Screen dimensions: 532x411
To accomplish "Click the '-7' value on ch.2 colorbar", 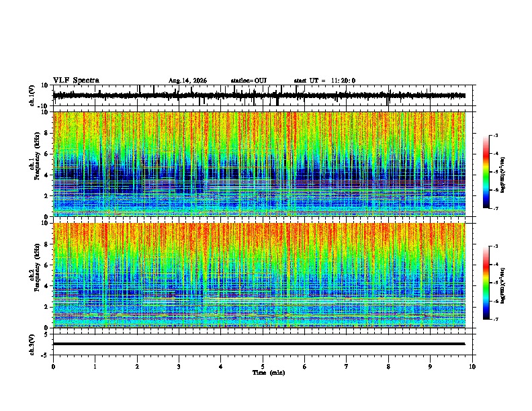I will pyautogui.click(x=496, y=319).
